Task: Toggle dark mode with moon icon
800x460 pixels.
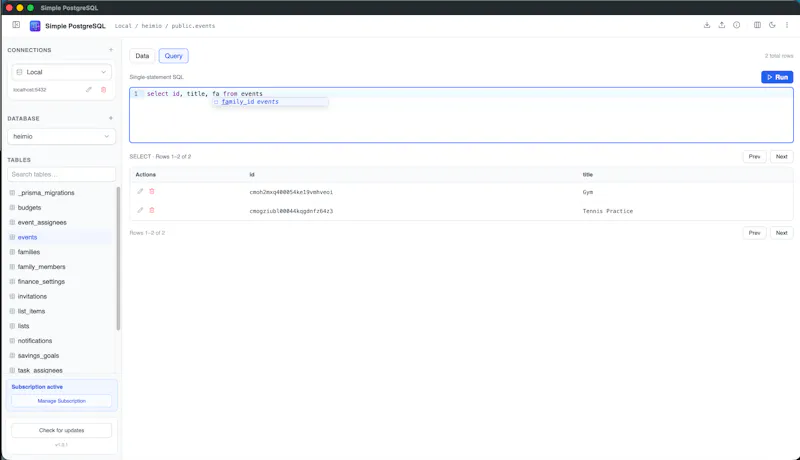Action: pyautogui.click(x=772, y=25)
